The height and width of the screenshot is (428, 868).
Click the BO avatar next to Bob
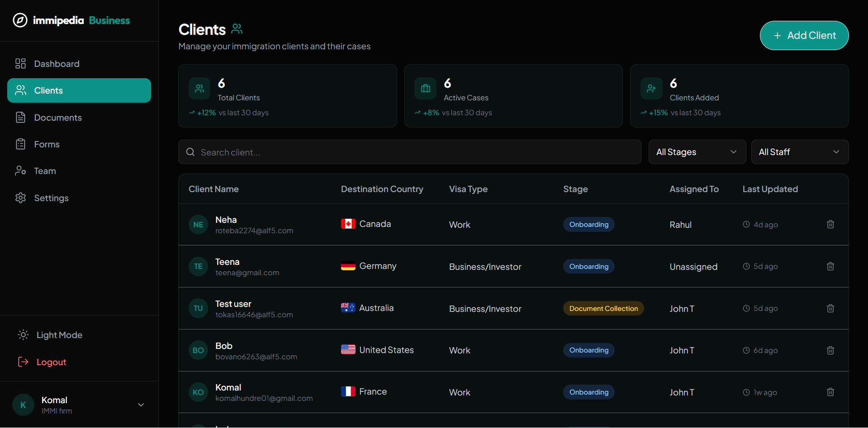[198, 350]
